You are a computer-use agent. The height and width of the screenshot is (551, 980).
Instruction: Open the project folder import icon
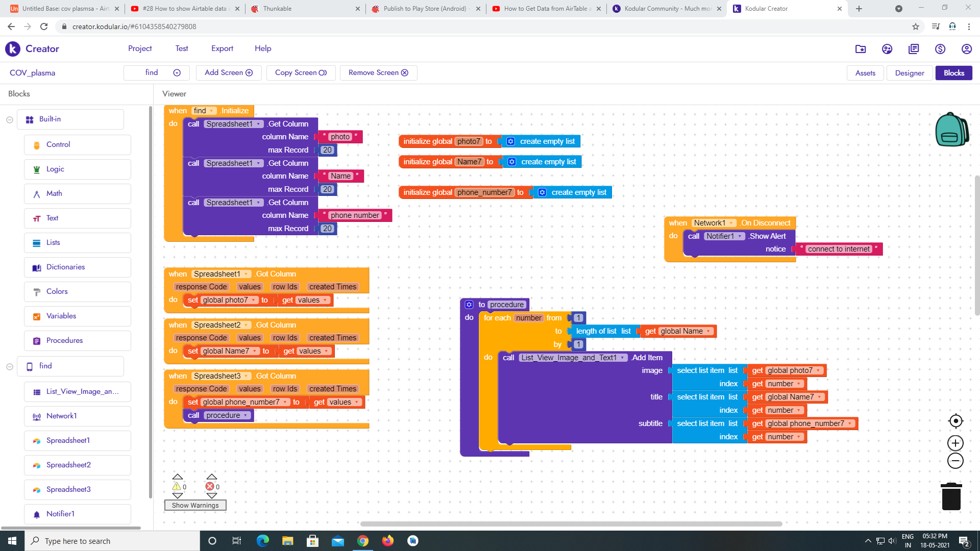[861, 49]
